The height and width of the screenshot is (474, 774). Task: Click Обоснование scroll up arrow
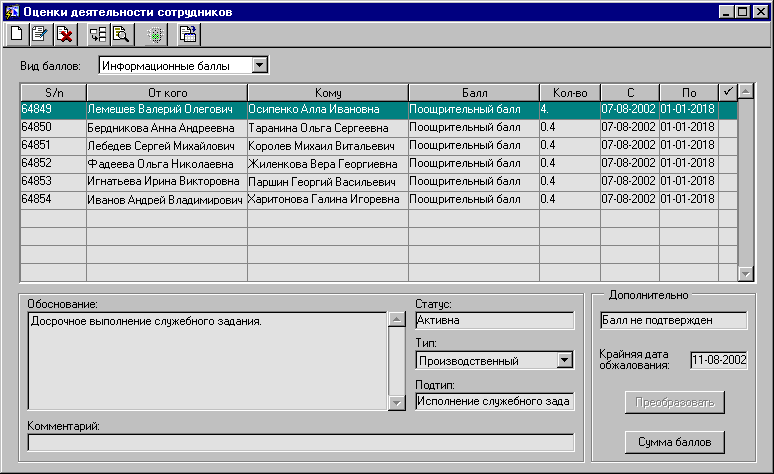396,319
